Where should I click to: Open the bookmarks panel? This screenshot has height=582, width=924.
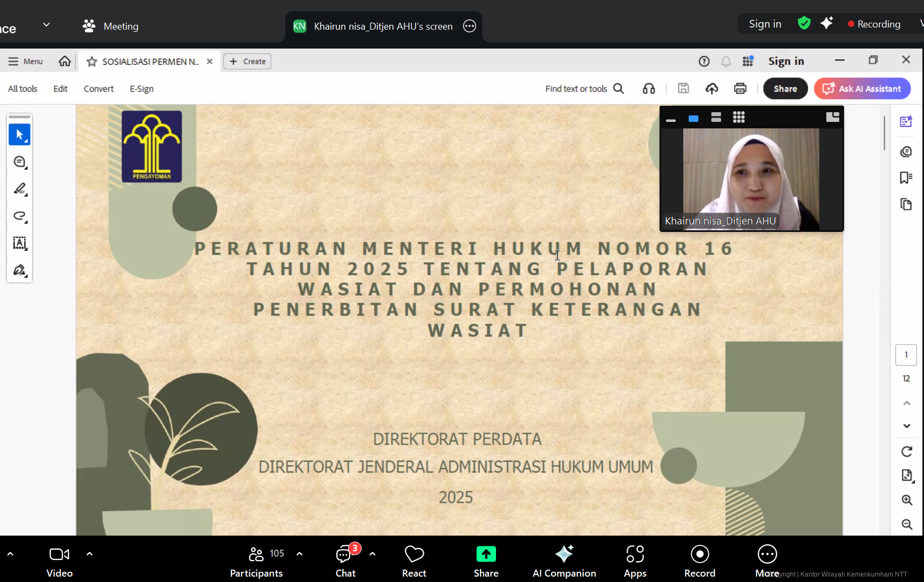tap(906, 177)
